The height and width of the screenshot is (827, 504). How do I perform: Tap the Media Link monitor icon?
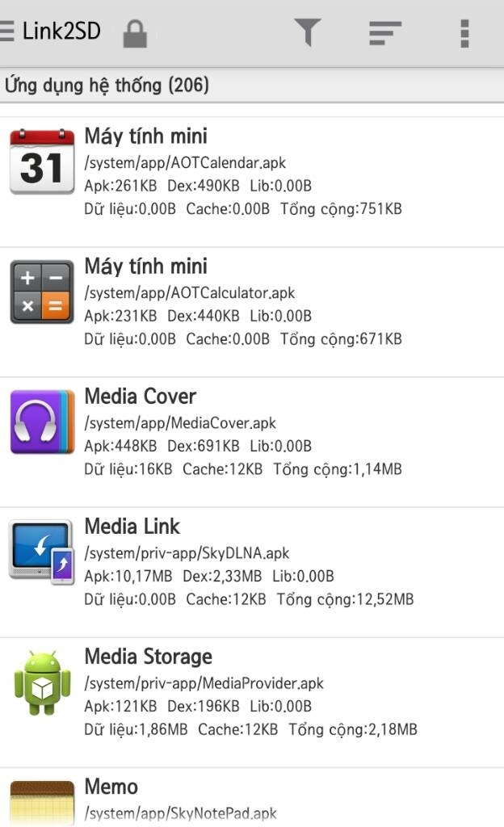(x=42, y=552)
